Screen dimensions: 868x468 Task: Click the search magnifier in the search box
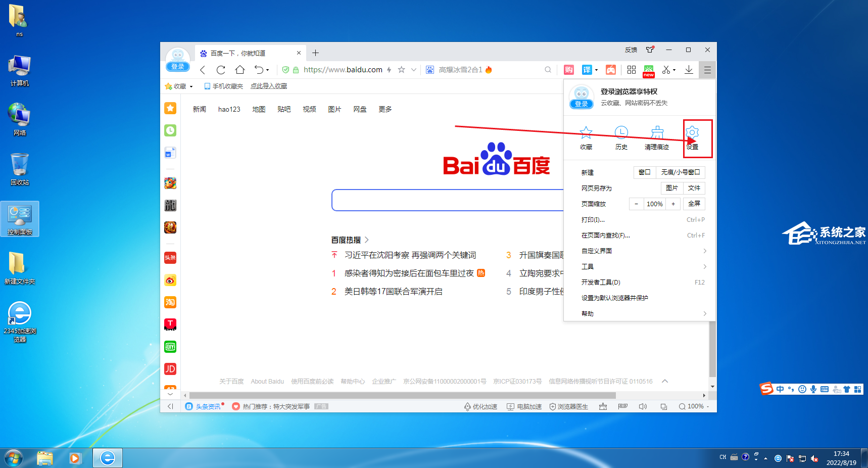548,70
